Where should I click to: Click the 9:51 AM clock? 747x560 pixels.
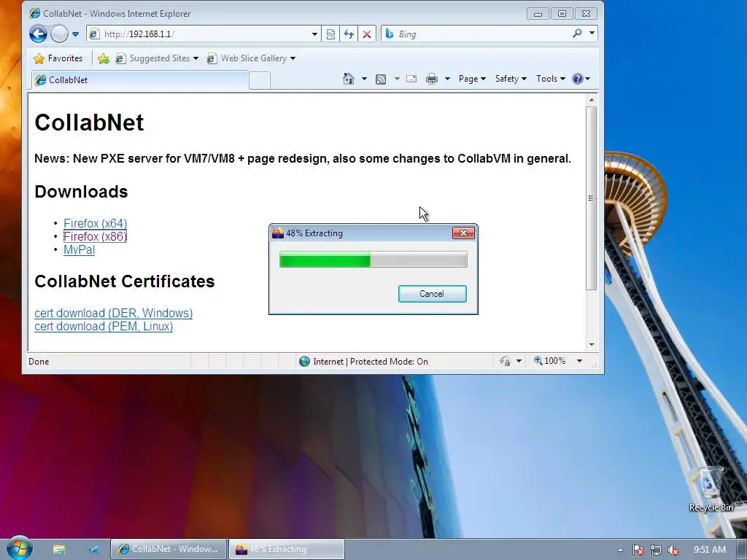710,550
